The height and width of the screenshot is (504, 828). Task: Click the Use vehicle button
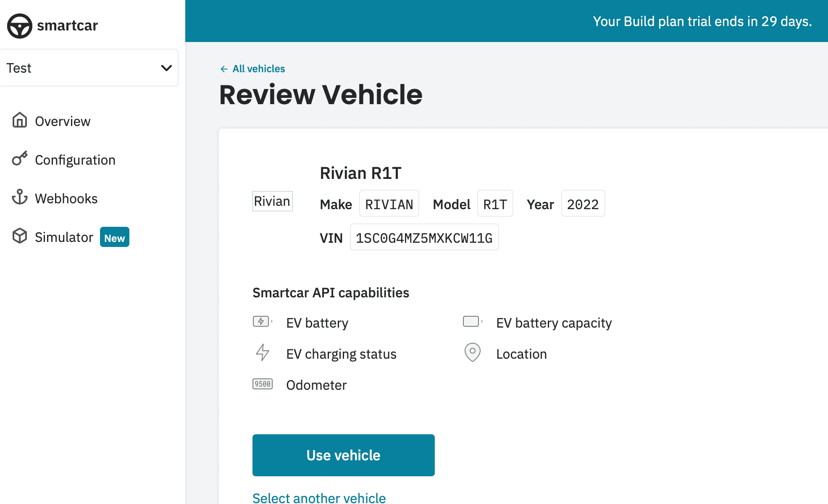click(x=344, y=455)
